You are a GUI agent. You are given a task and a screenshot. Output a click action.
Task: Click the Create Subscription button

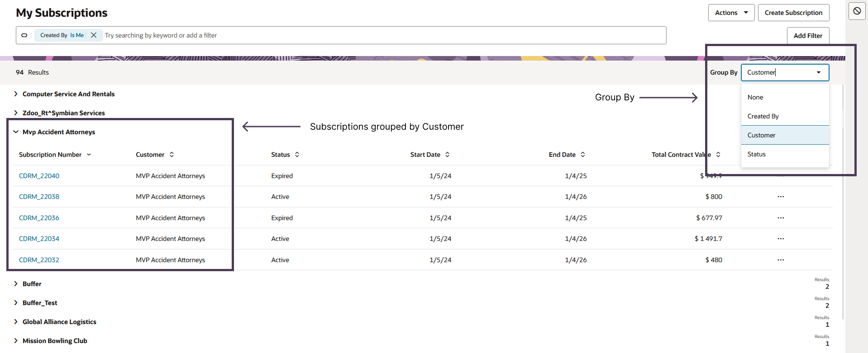[x=793, y=13]
